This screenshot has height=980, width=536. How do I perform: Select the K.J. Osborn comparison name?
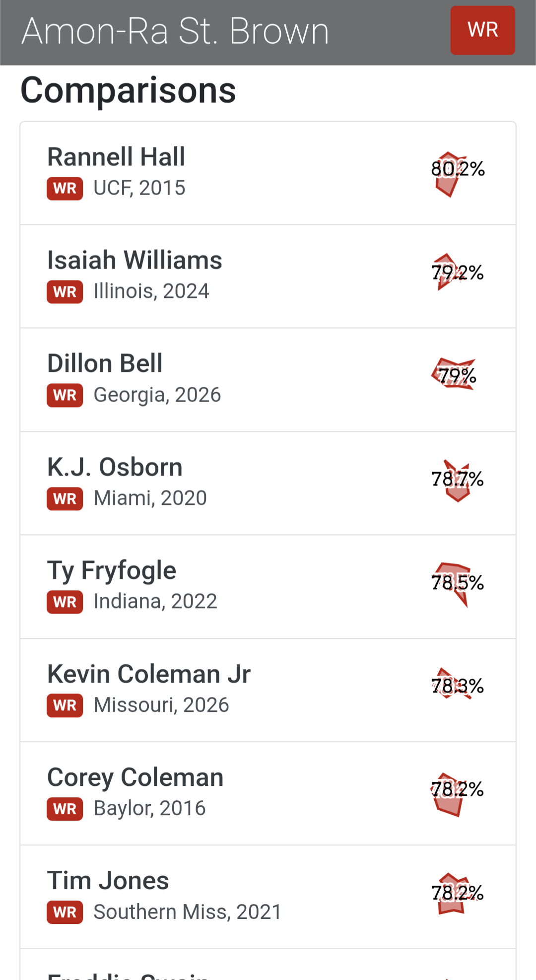115,467
